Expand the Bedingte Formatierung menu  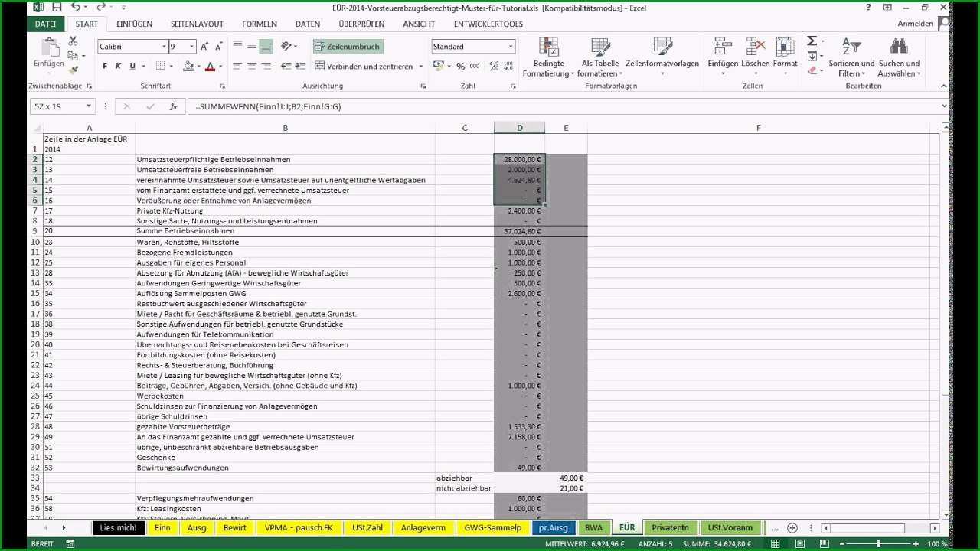pos(548,57)
